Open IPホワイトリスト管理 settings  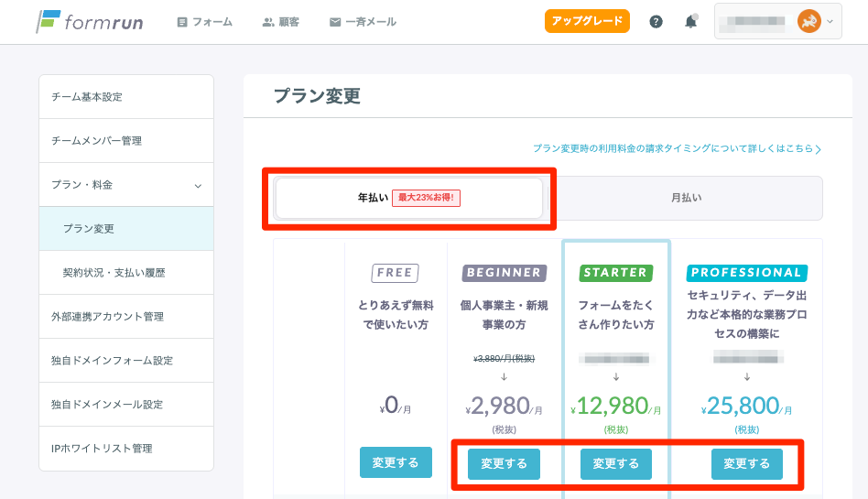[102, 449]
